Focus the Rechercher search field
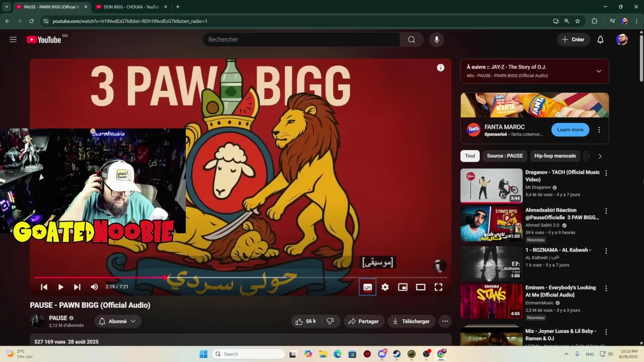This screenshot has width=644, height=362. [x=302, y=40]
